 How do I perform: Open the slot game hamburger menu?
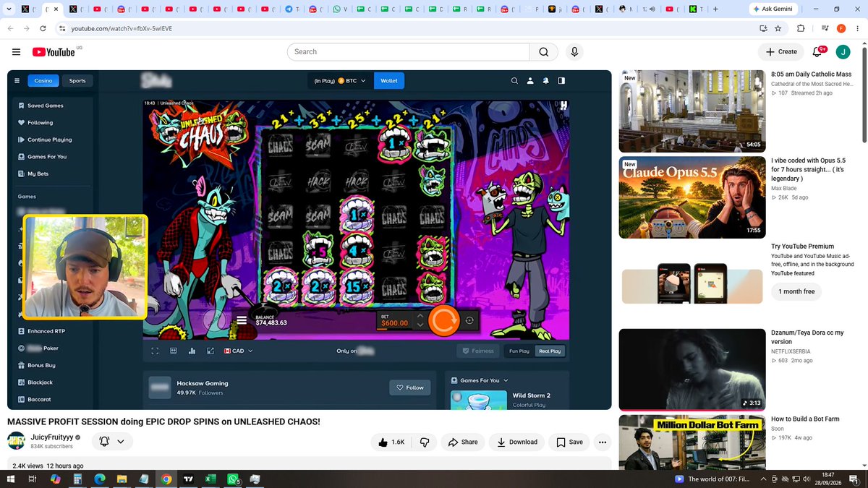(242, 320)
